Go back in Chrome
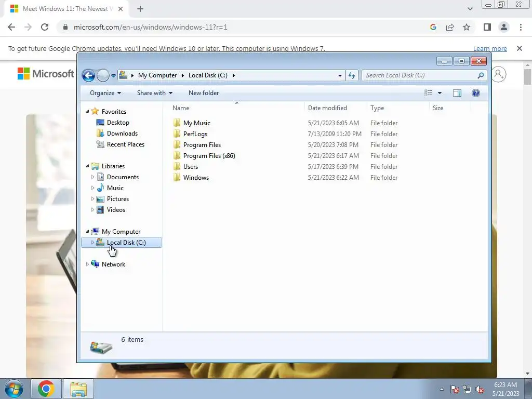Viewport: 532px width, 399px height. 11,27
